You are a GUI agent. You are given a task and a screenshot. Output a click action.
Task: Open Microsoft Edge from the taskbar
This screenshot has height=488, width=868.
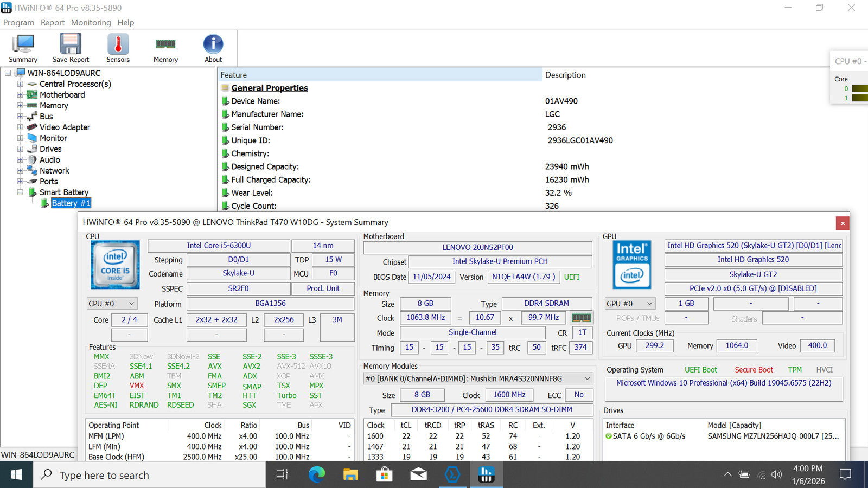316,475
